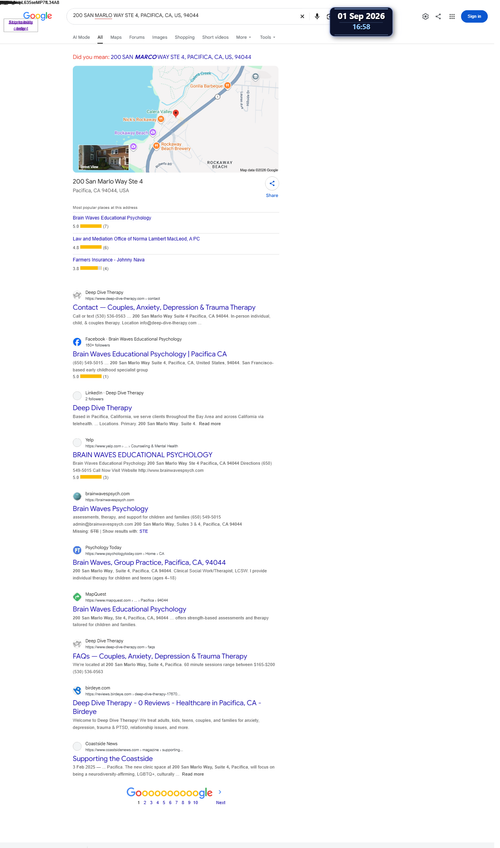Click Read more in LinkedIn snippet
This screenshot has height=848, width=500.
click(x=210, y=424)
